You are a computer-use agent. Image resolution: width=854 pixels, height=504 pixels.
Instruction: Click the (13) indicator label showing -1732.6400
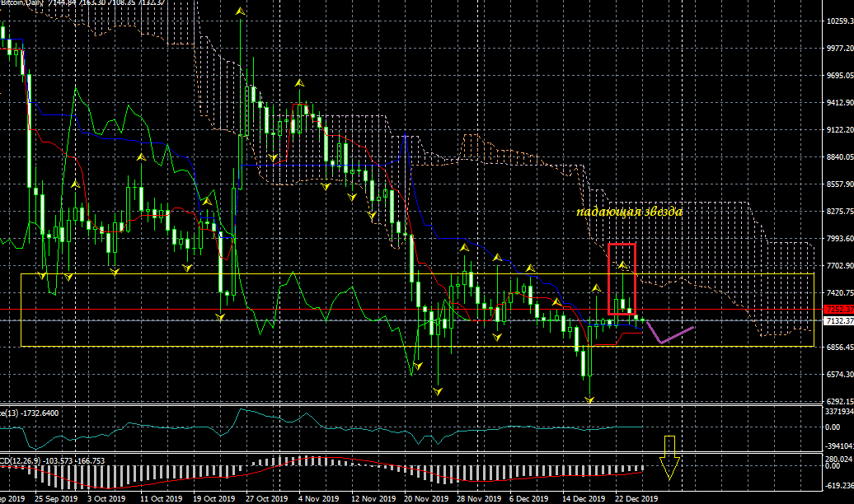click(33, 412)
